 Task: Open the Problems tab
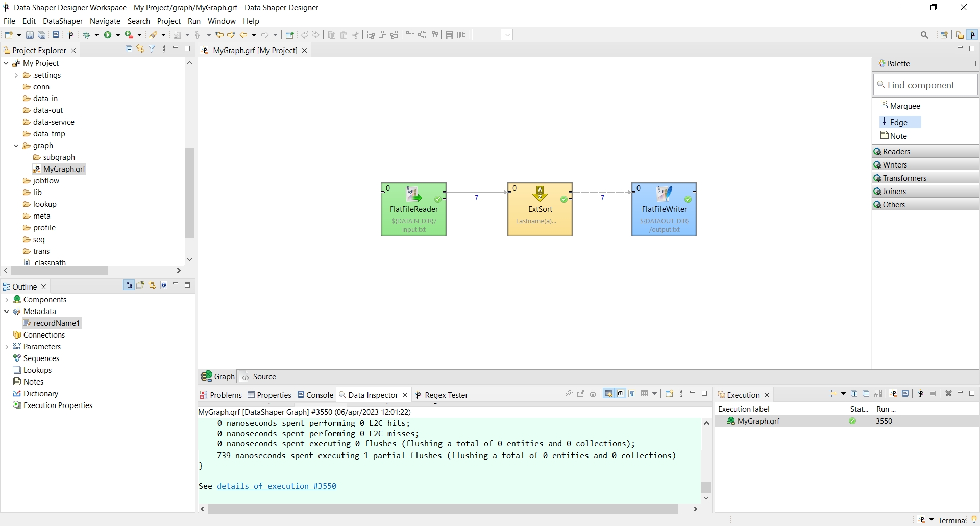pyautogui.click(x=221, y=395)
